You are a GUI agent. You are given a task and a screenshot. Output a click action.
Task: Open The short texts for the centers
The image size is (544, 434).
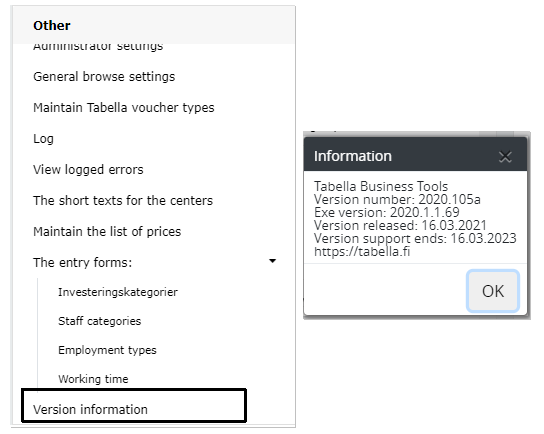click(x=123, y=201)
